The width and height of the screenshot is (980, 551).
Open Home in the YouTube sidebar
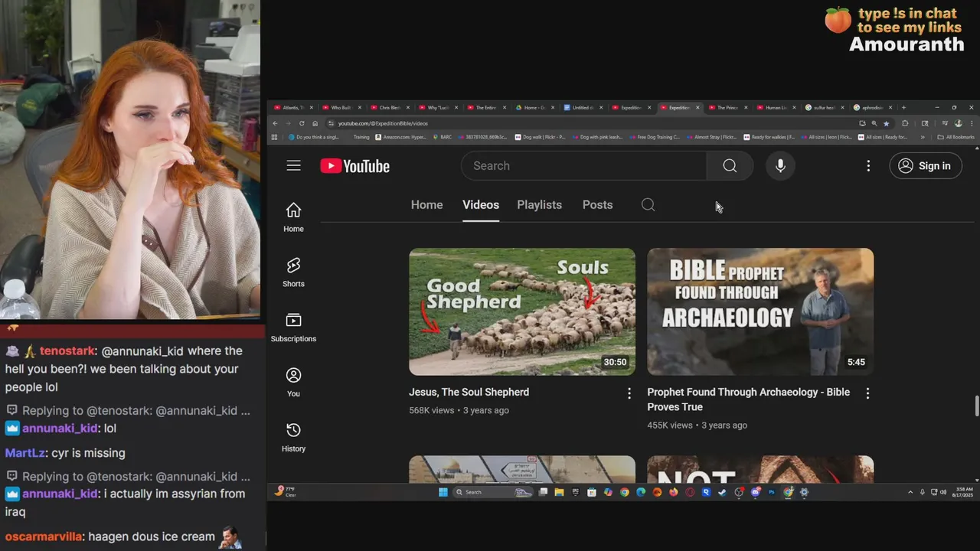tap(293, 217)
